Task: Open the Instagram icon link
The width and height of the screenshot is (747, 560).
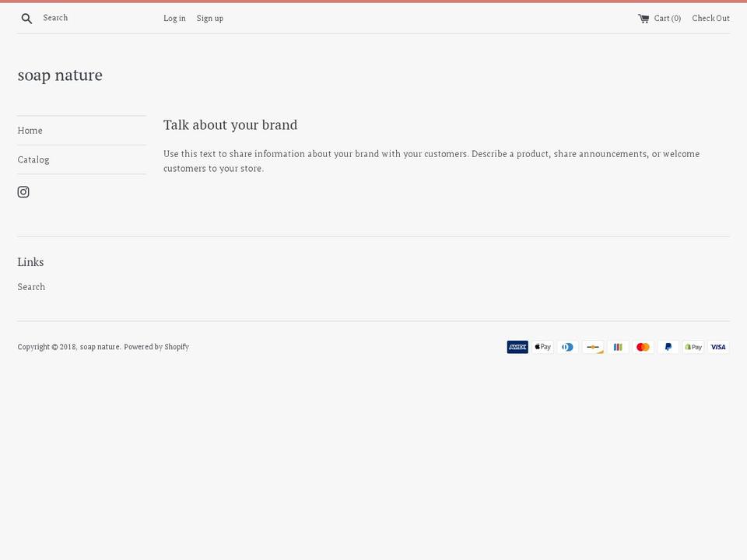Action: tap(23, 192)
